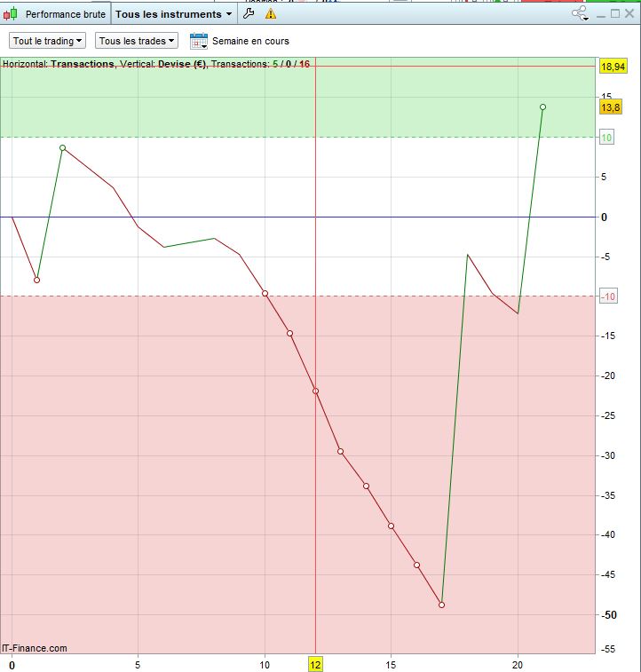This screenshot has height=672, width=641.
Task: Expand the Tous les instruments dropdown
Action: click(x=173, y=14)
